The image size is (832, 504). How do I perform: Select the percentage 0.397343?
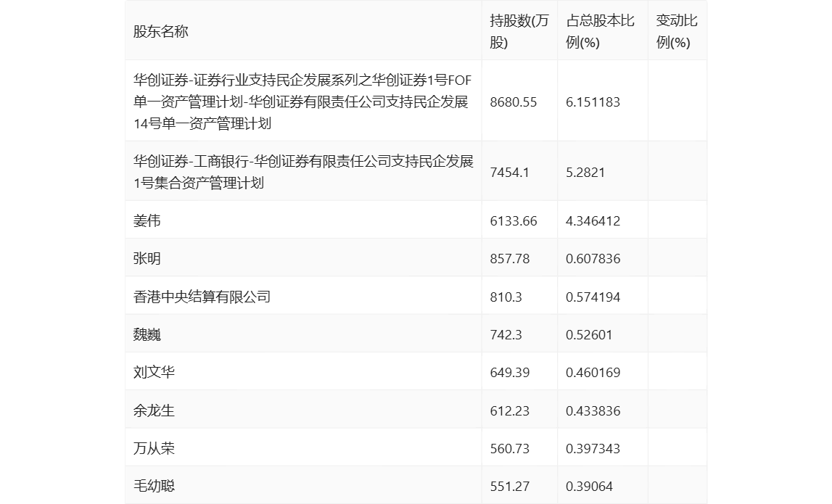(593, 449)
